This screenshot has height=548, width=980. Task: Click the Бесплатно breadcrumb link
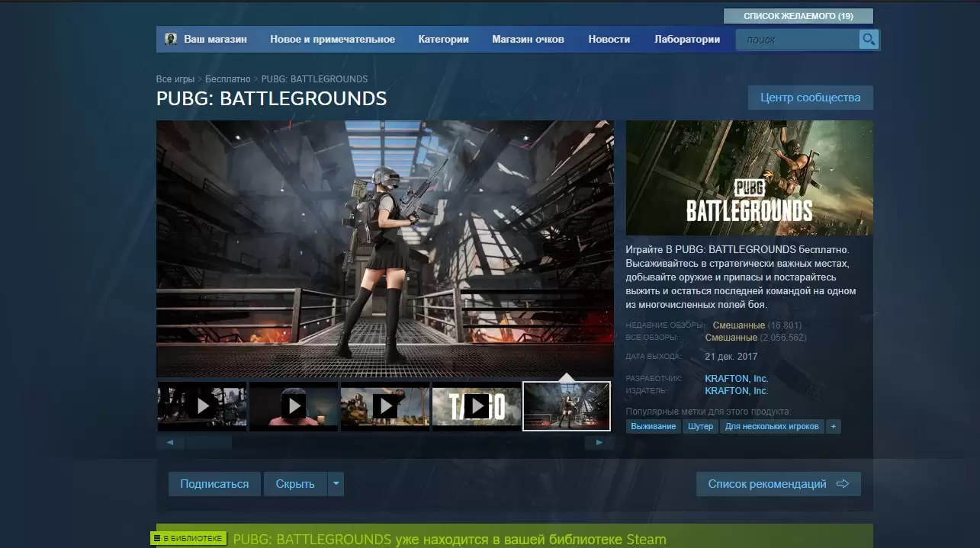[227, 79]
